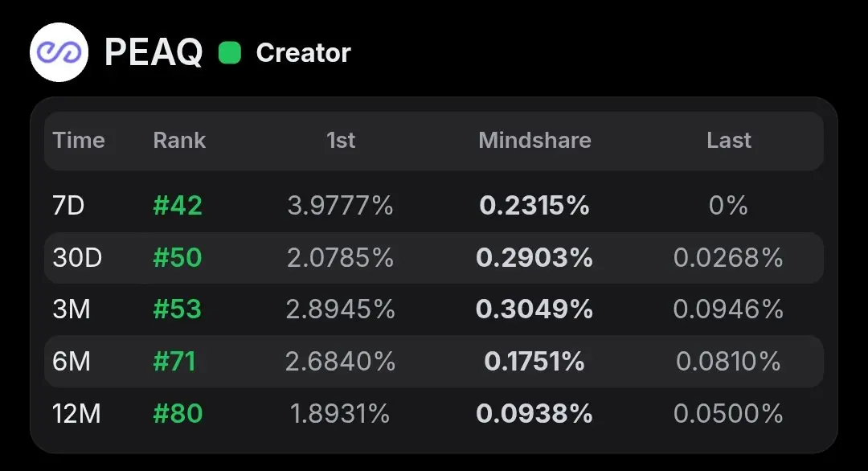Click the PEAQ infinity logo icon

(x=59, y=52)
